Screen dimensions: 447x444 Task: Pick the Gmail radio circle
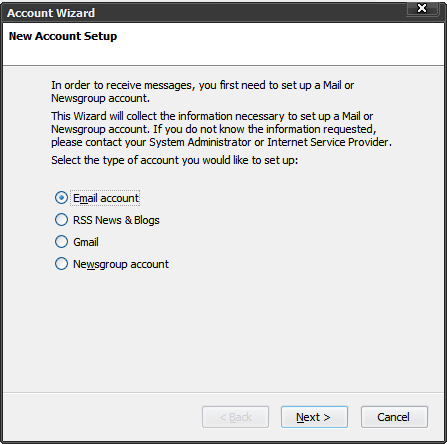tap(61, 242)
